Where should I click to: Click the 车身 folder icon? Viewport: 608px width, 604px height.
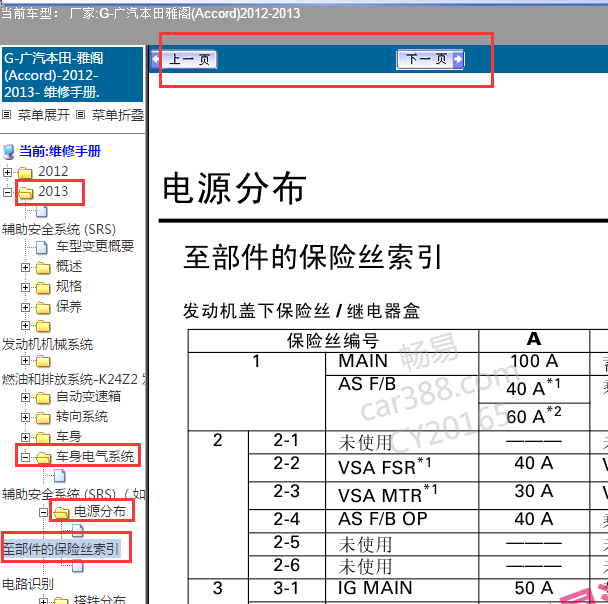(43, 438)
